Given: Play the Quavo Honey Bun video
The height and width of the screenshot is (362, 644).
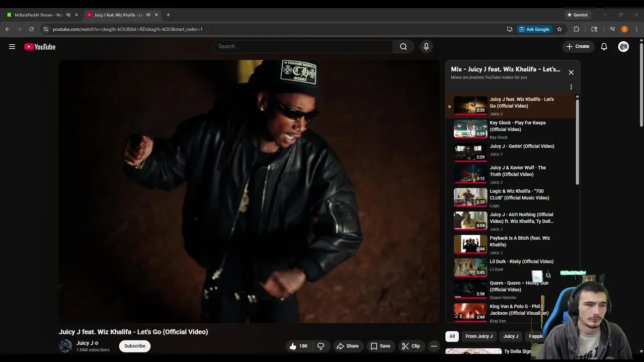Looking at the screenshot, I should (510, 290).
